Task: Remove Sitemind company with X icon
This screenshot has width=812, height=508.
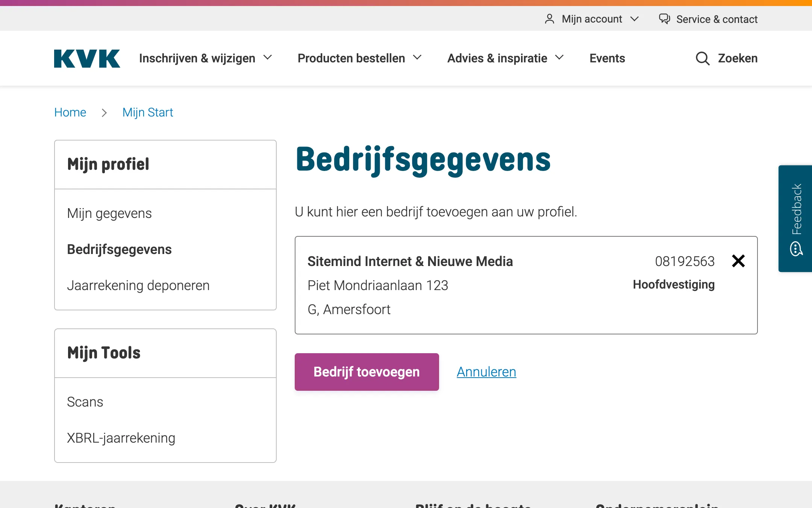Action: pos(738,261)
